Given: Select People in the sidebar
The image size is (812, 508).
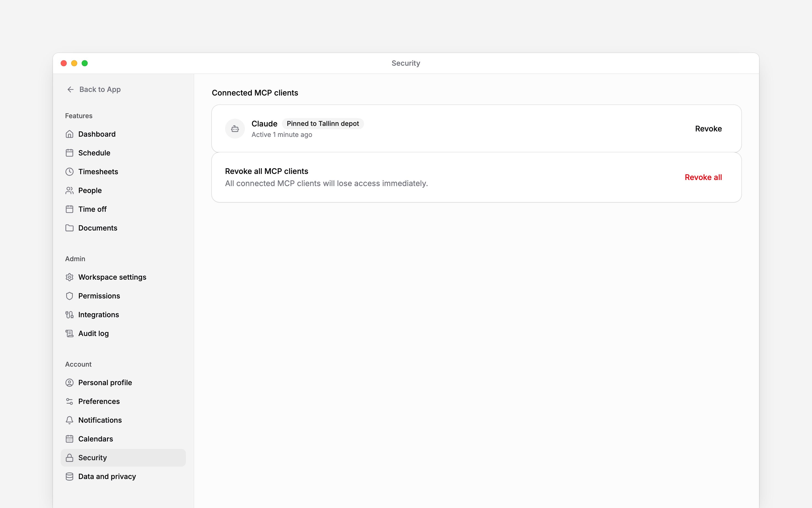Looking at the screenshot, I should (123, 190).
